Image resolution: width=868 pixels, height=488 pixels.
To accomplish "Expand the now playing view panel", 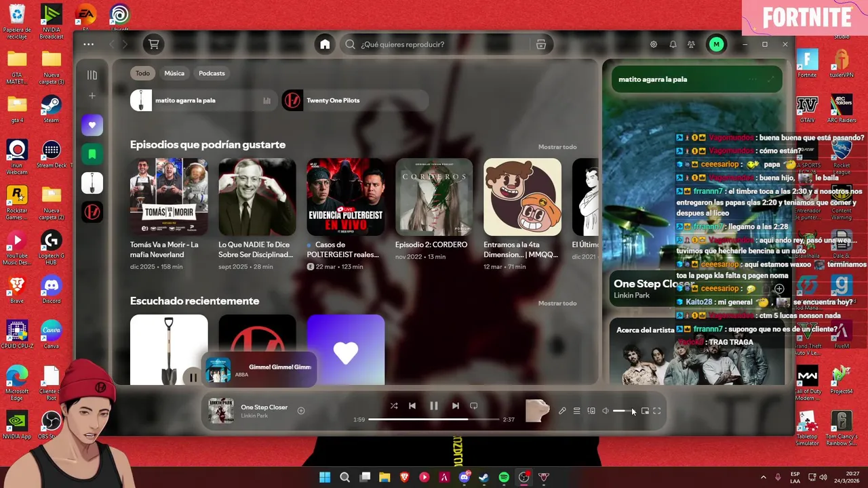I will point(771,79).
